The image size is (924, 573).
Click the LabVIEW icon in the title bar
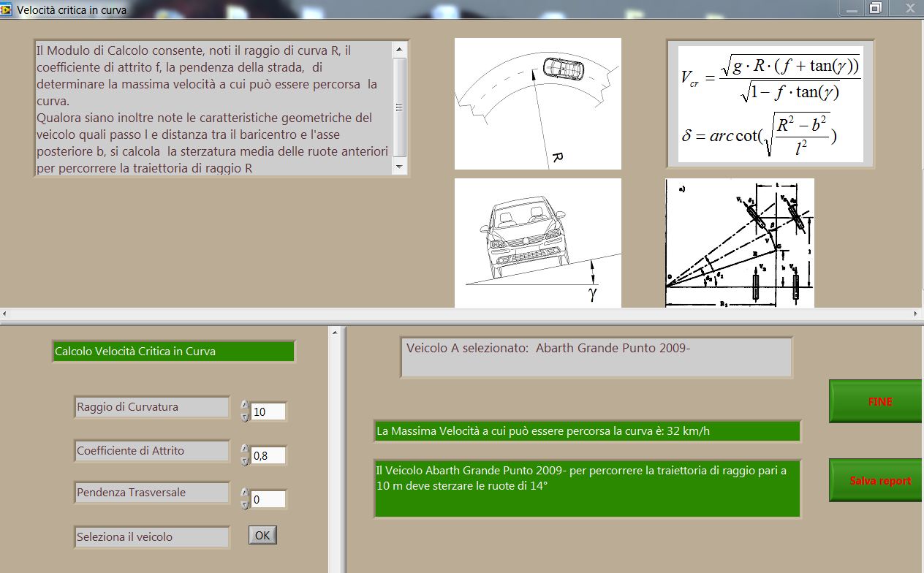tap(7, 10)
